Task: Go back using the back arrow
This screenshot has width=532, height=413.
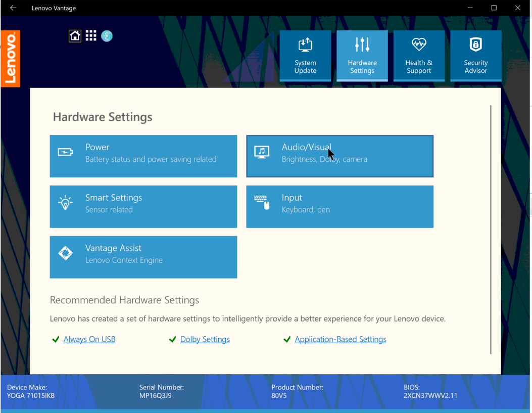Action: 13,8
